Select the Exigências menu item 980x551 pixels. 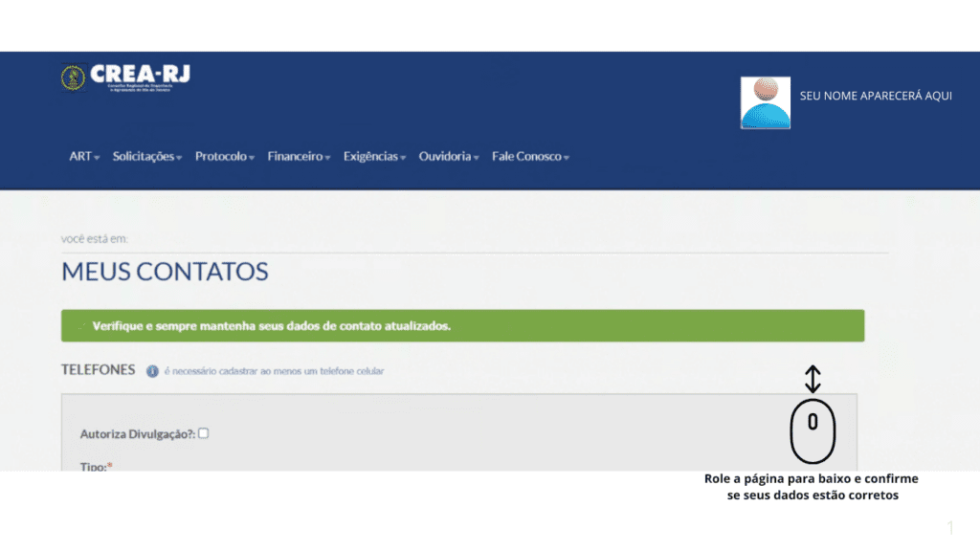[374, 157]
